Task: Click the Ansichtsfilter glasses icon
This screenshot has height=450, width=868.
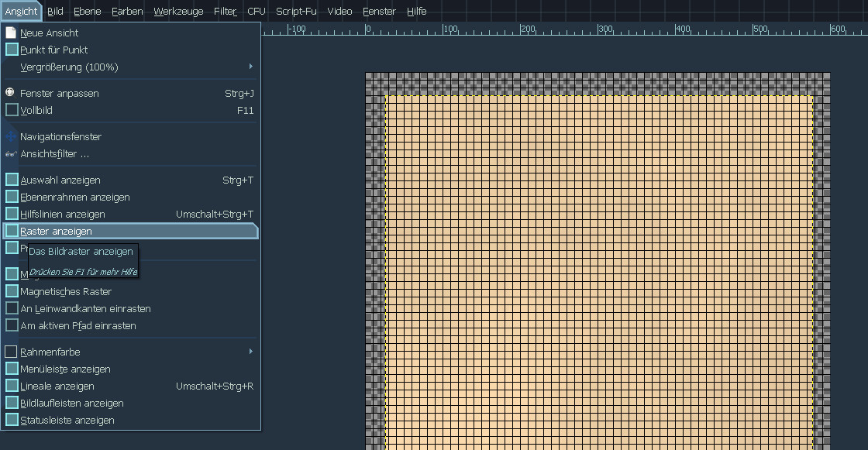Action: pyautogui.click(x=11, y=153)
